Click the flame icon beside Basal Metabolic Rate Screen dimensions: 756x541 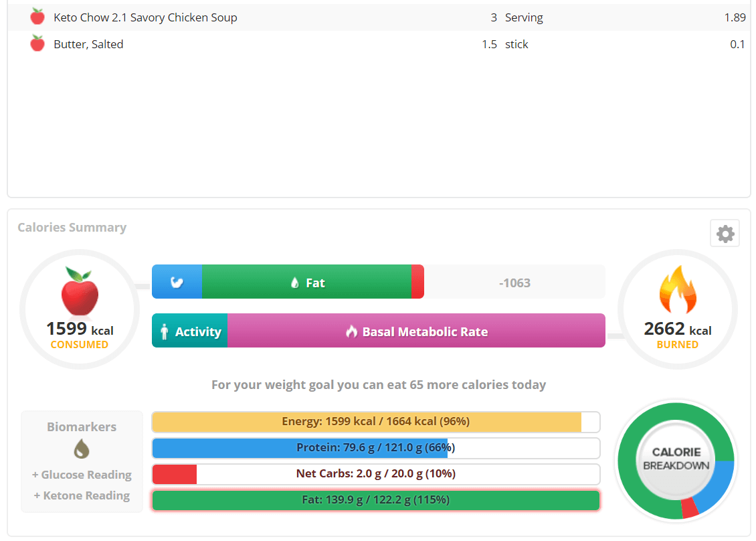tap(351, 331)
